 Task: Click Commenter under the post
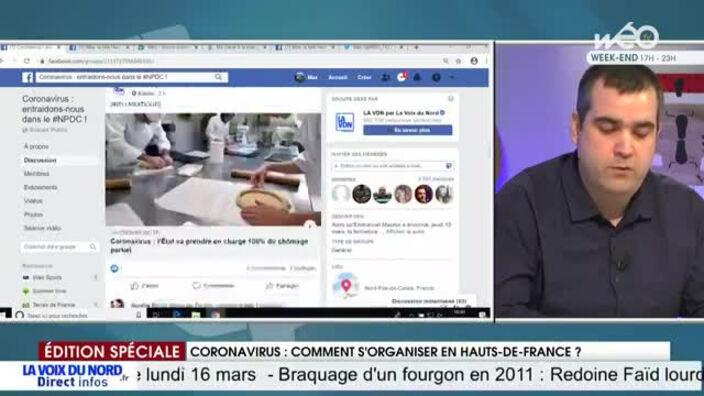coord(213,286)
